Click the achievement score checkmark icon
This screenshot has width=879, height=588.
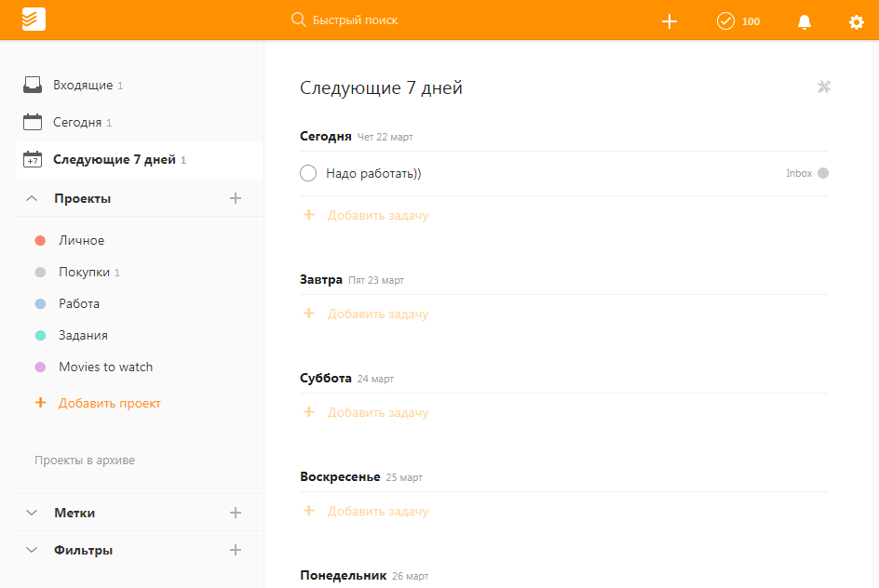pos(723,20)
